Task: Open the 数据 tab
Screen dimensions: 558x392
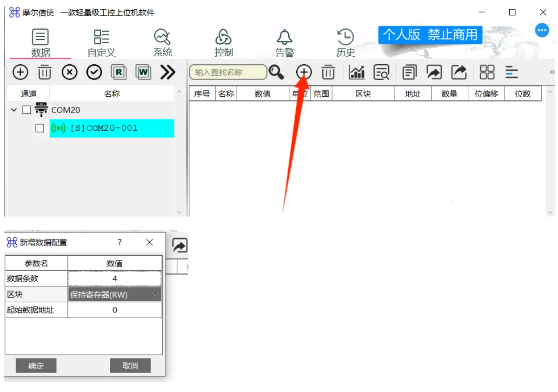Action: (x=40, y=43)
